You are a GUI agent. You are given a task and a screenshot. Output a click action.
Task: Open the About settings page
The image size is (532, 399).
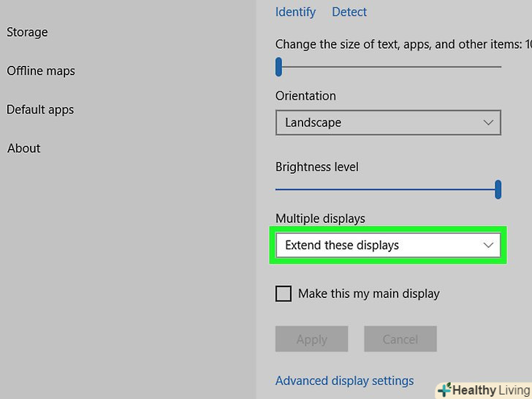click(x=24, y=148)
